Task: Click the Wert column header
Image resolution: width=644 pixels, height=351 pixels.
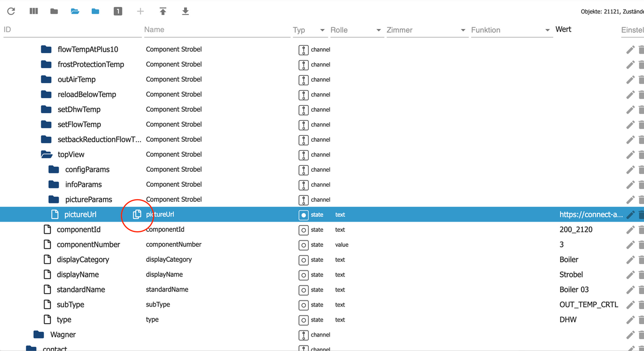Action: tap(563, 30)
